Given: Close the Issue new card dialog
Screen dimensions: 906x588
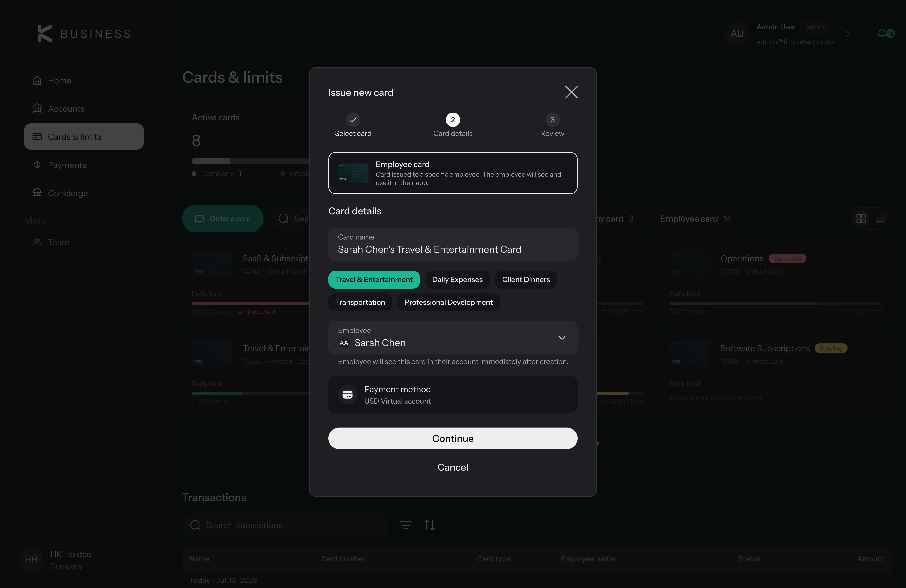Looking at the screenshot, I should [x=571, y=92].
